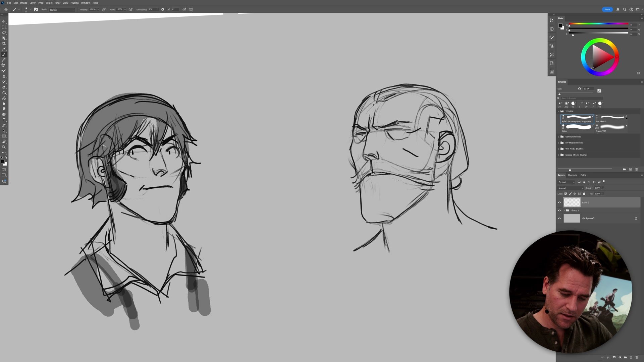Select the Clone Stamp tool
The width and height of the screenshot is (644, 362).
pyautogui.click(x=4, y=76)
